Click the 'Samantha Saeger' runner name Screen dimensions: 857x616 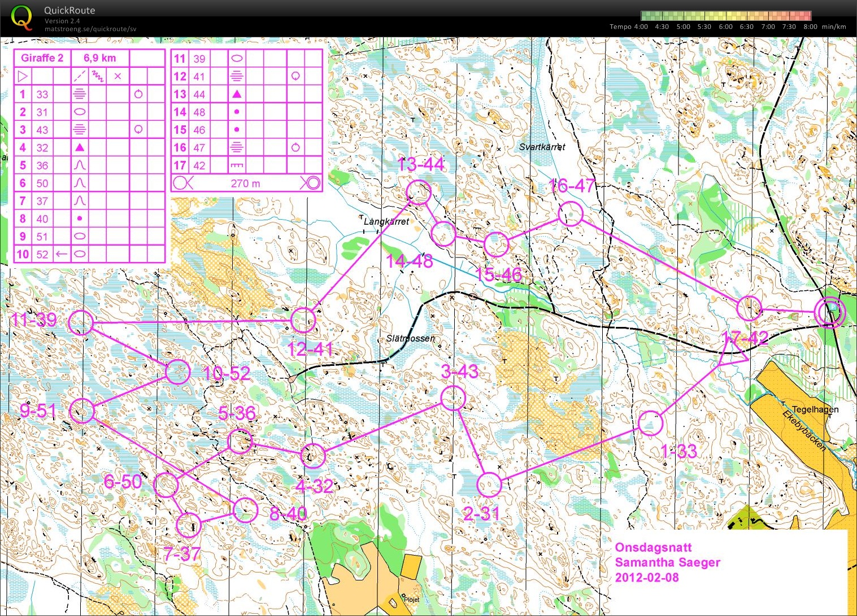pyautogui.click(x=668, y=562)
